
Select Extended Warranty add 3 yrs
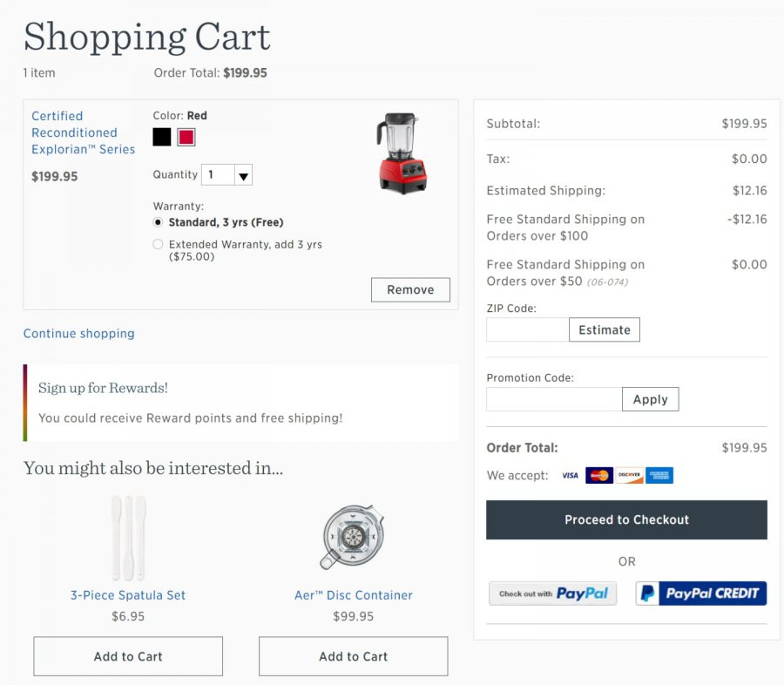pyautogui.click(x=158, y=244)
